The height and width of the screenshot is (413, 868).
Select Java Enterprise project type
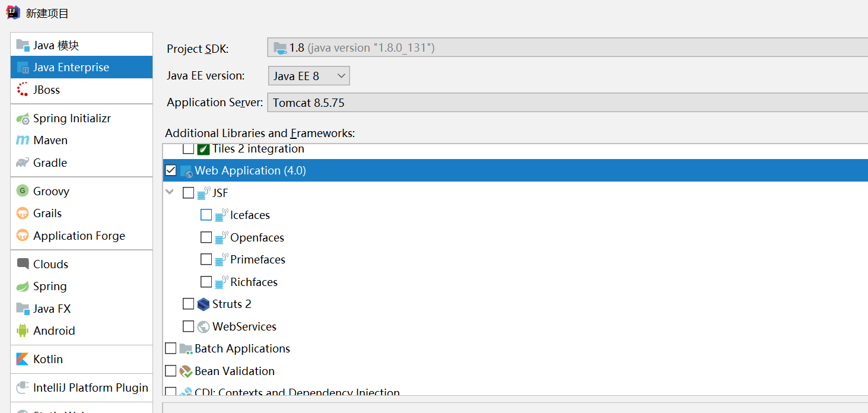[81, 67]
